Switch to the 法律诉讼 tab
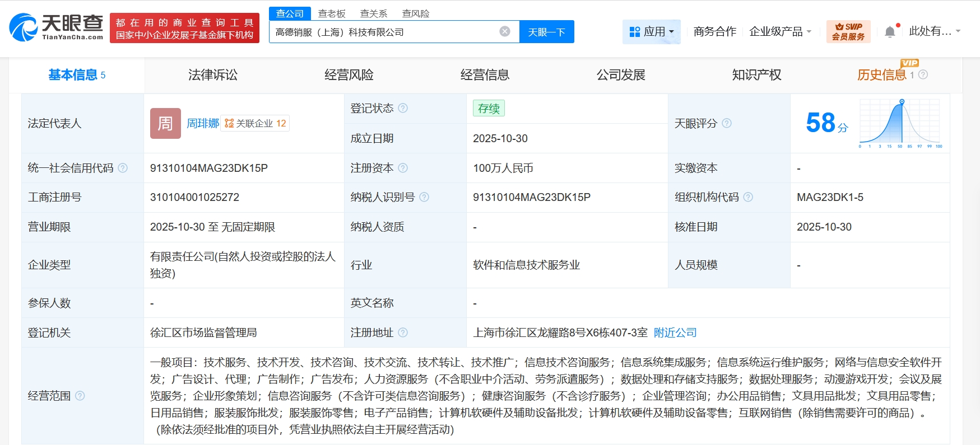 click(213, 75)
